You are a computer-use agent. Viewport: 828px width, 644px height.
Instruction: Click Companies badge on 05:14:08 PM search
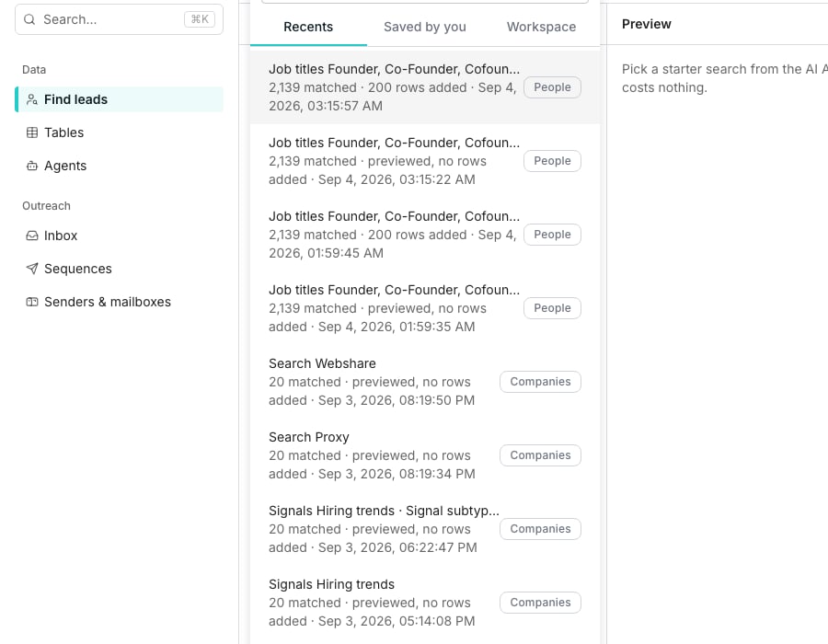pos(540,603)
